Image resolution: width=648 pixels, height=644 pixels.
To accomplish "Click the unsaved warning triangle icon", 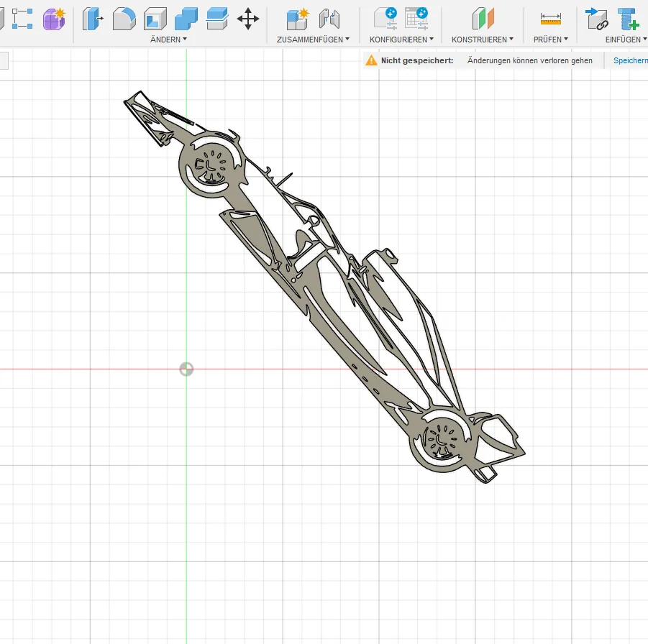I will click(371, 60).
